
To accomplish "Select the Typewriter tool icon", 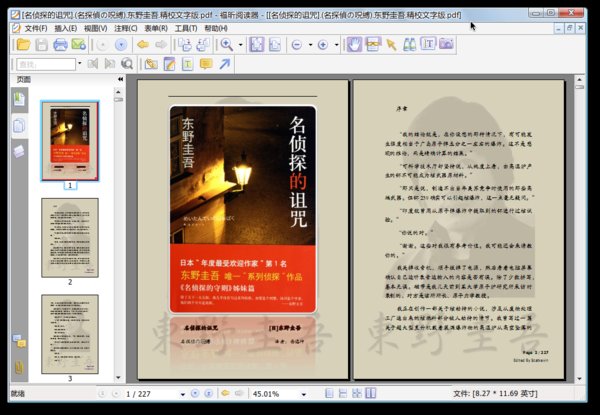I will pos(186,64).
